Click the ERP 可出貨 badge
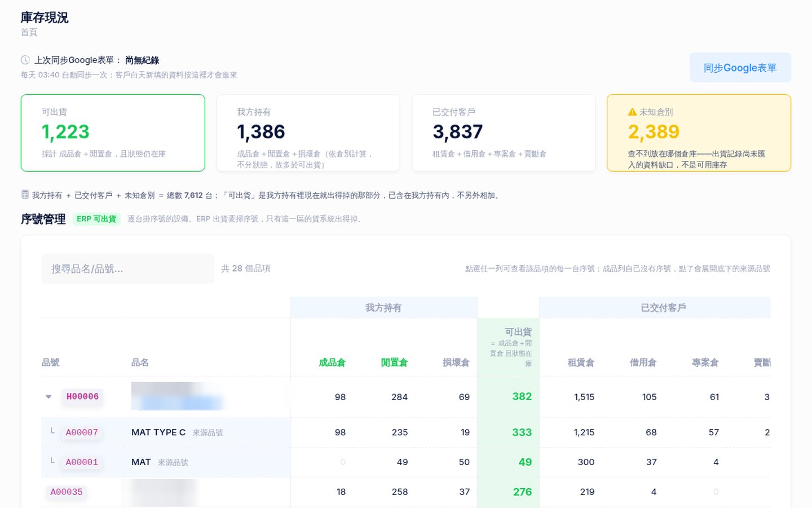The image size is (812, 508). click(x=96, y=219)
